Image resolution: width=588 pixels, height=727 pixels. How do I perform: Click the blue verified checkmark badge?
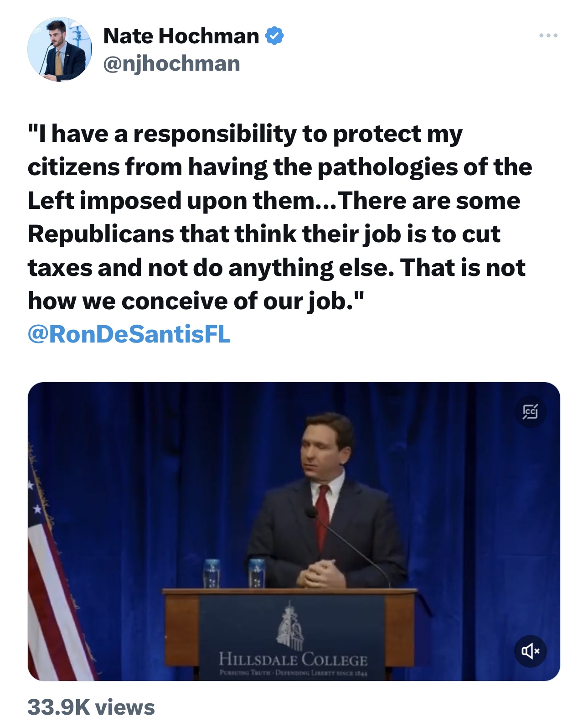pyautogui.click(x=274, y=36)
